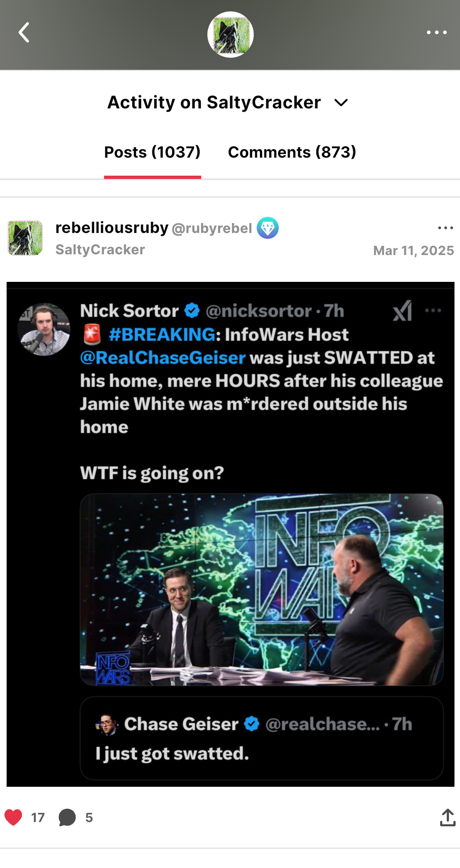Open the top-right three-dot menu
Screen dimensions: 460x868
436,33
